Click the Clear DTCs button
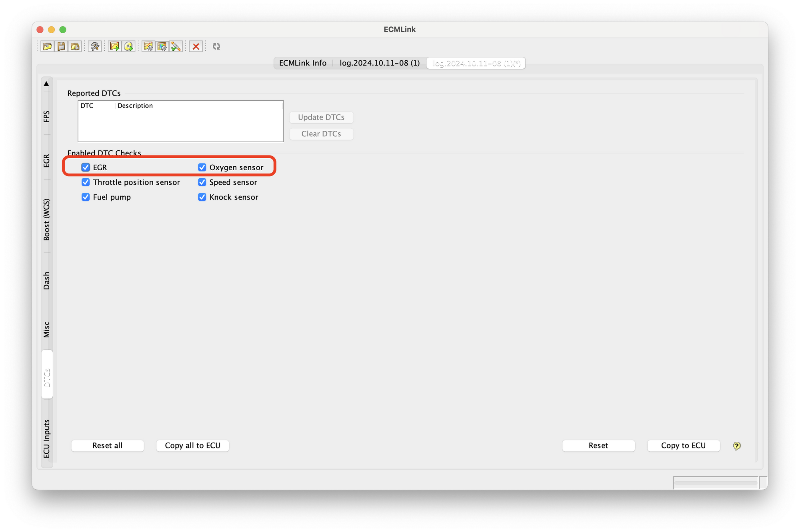800x532 pixels. (321, 134)
